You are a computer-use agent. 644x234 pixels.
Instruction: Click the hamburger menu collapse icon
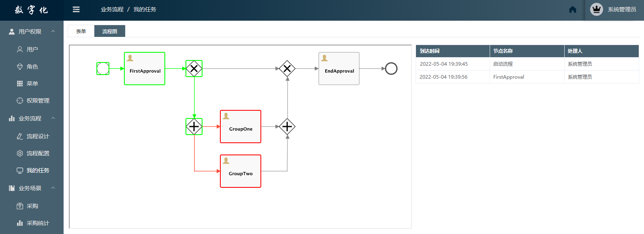pyautogui.click(x=76, y=9)
